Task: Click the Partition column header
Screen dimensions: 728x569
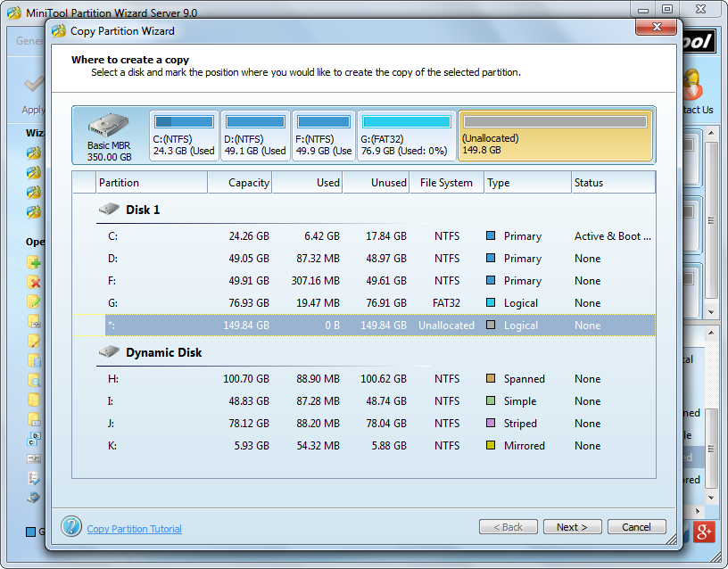Action: [x=152, y=183]
